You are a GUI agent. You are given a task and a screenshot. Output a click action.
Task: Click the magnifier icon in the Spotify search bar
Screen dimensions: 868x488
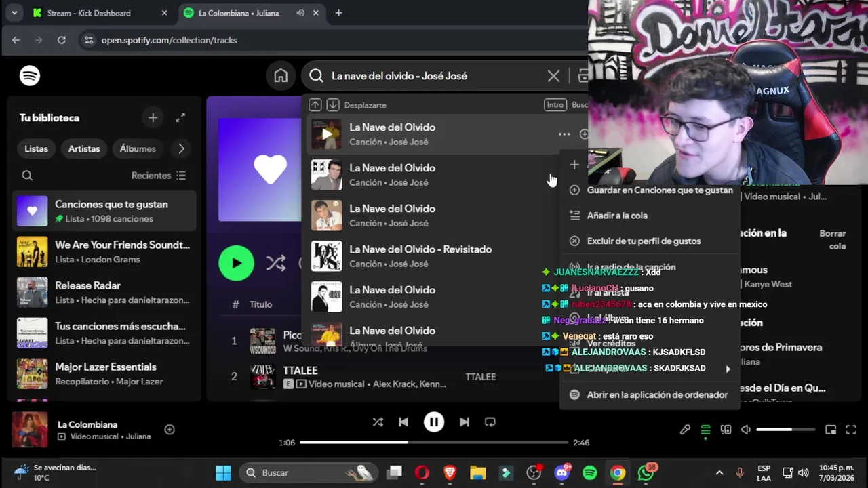coord(316,76)
